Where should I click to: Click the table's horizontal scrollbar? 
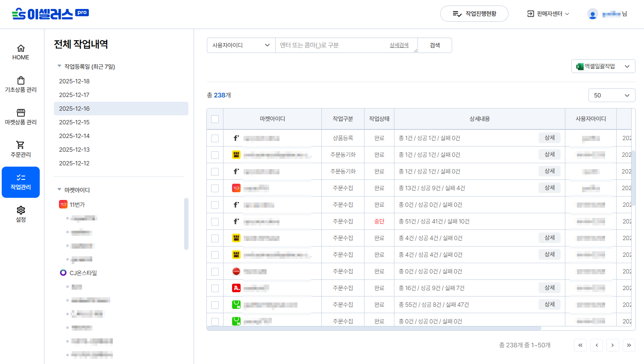click(374, 328)
